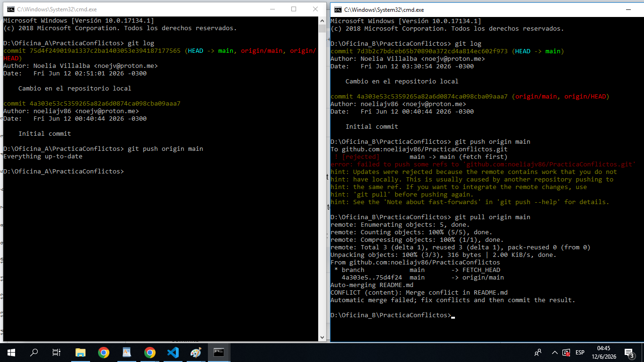Viewport: 644px width, 362px height.
Task: Click Oficina_B window title bar text
Action: point(384,9)
